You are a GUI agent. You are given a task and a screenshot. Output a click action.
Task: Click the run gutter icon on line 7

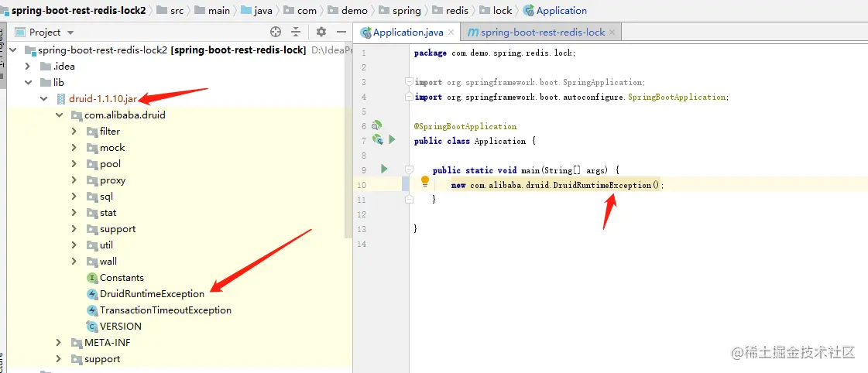coord(392,139)
